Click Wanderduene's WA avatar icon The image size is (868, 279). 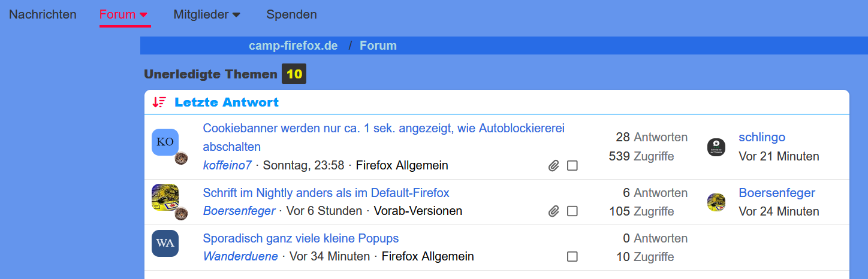coord(165,243)
